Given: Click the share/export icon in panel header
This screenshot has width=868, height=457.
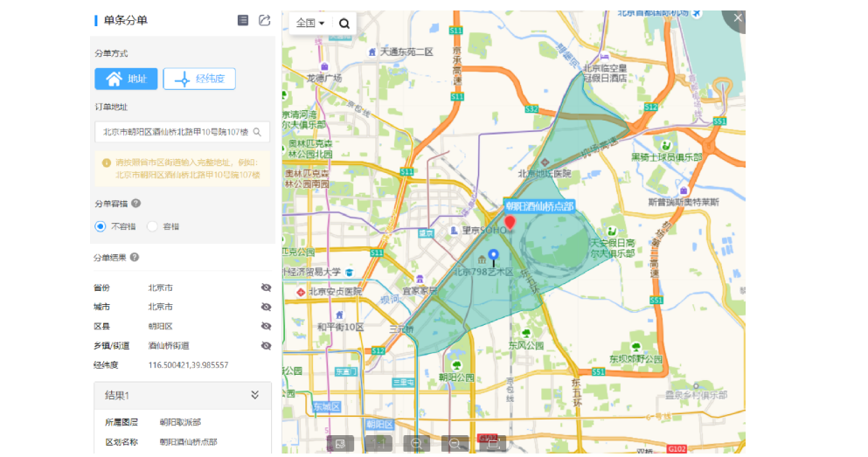Looking at the screenshot, I should 264,20.
